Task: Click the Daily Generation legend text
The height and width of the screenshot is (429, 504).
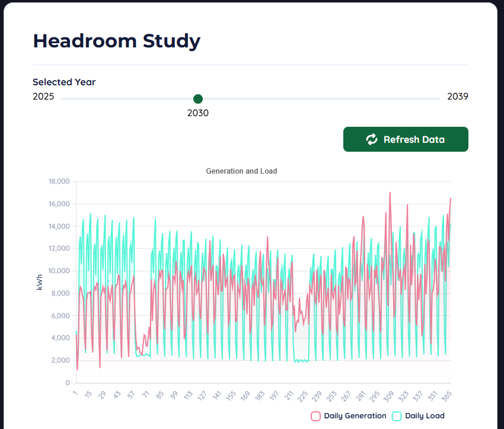Action: click(355, 416)
